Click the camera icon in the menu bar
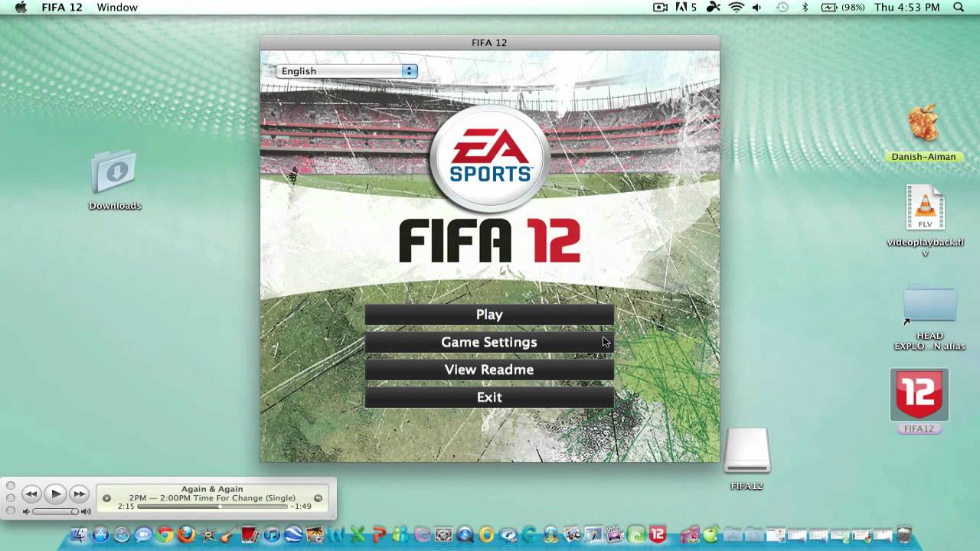The width and height of the screenshot is (980, 551). pos(660,7)
